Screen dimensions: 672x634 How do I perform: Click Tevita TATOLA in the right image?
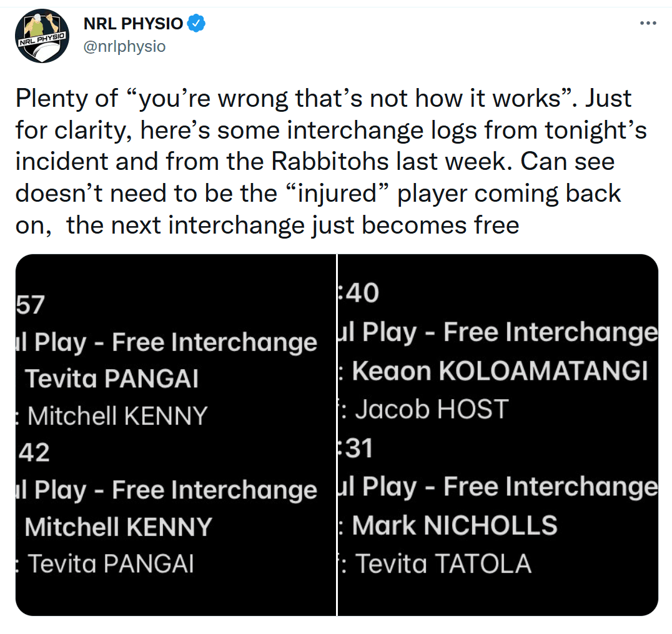click(x=443, y=563)
